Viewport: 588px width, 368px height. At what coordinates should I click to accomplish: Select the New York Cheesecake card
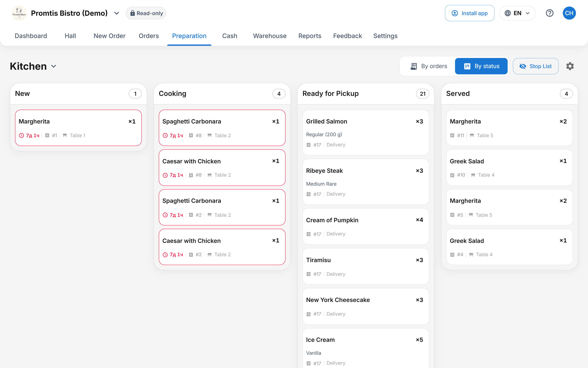(x=366, y=306)
